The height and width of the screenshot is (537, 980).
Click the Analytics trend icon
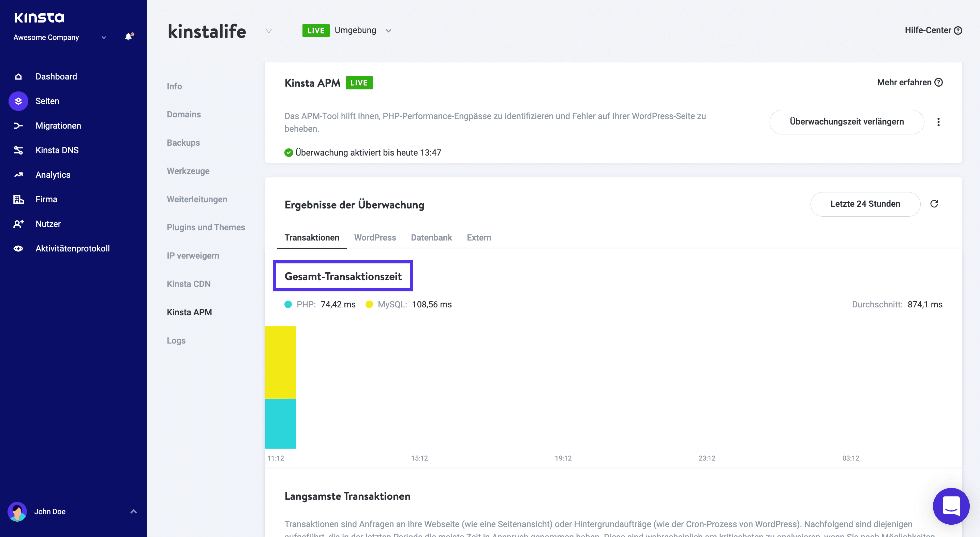(18, 175)
